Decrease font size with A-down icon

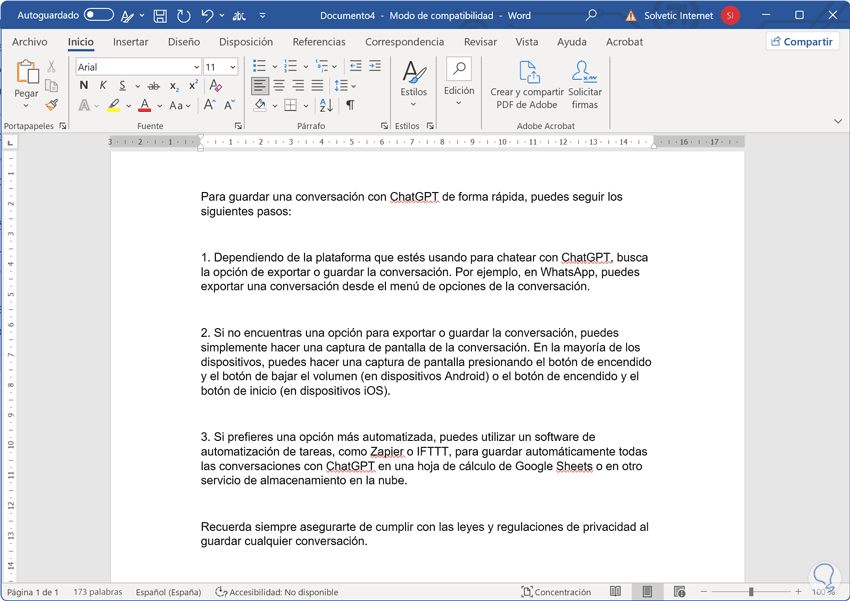pyautogui.click(x=230, y=105)
